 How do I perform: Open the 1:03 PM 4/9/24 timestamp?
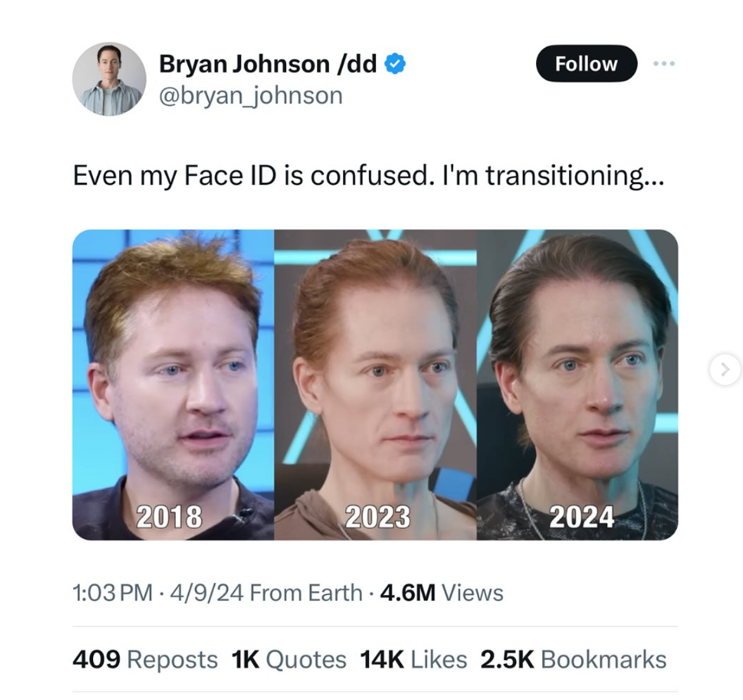click(x=158, y=592)
